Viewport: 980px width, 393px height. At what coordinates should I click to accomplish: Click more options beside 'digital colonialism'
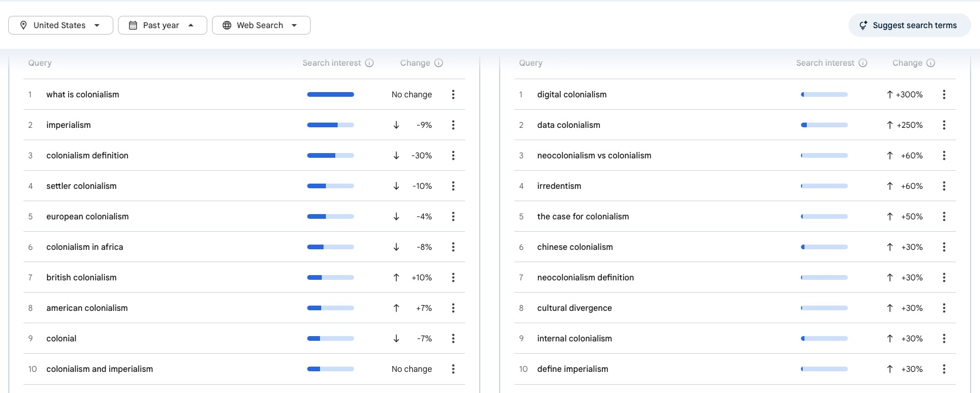point(944,94)
